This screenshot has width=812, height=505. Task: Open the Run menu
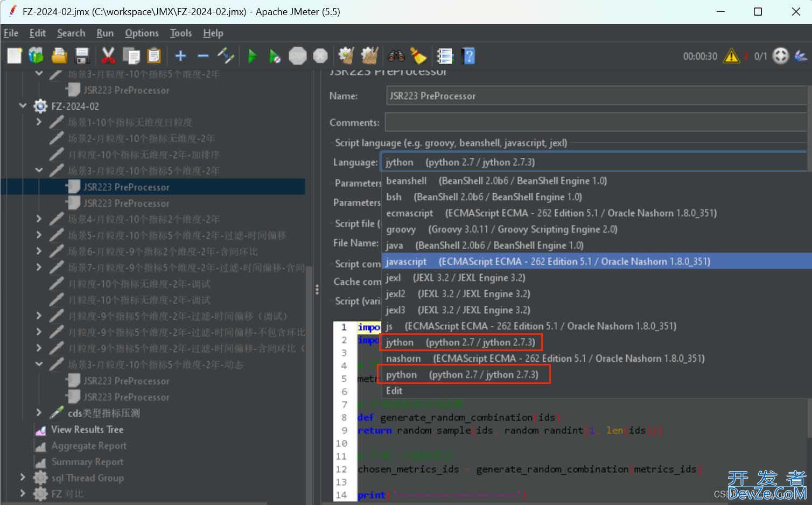click(105, 33)
